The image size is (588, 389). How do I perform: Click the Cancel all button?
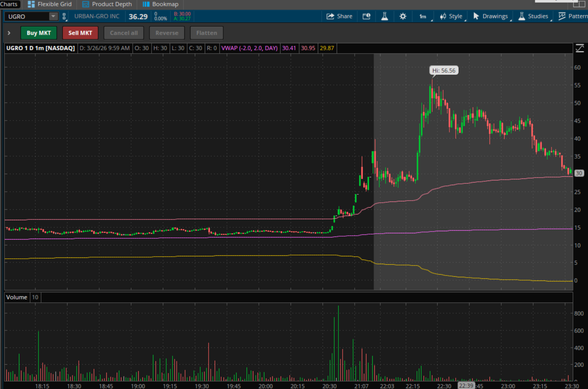tap(124, 33)
